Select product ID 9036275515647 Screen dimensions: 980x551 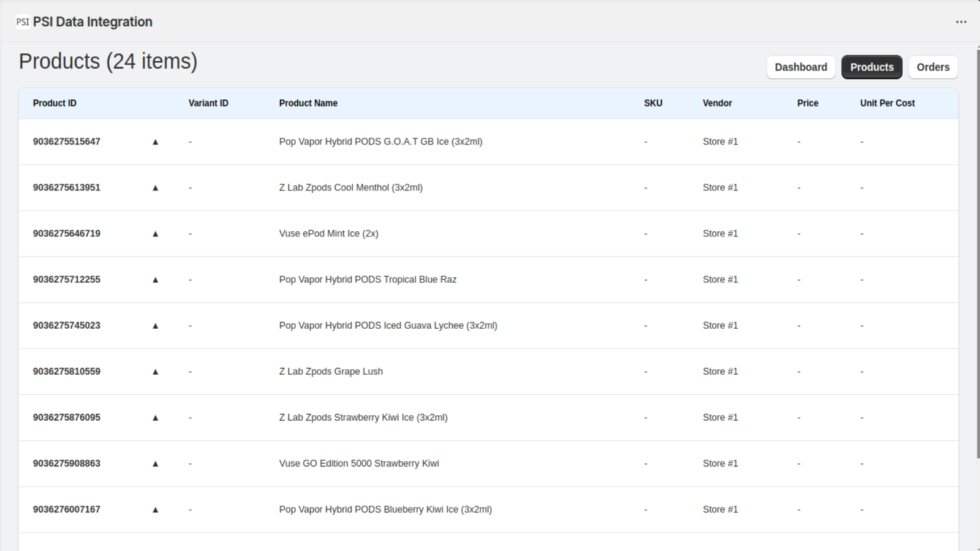point(67,142)
